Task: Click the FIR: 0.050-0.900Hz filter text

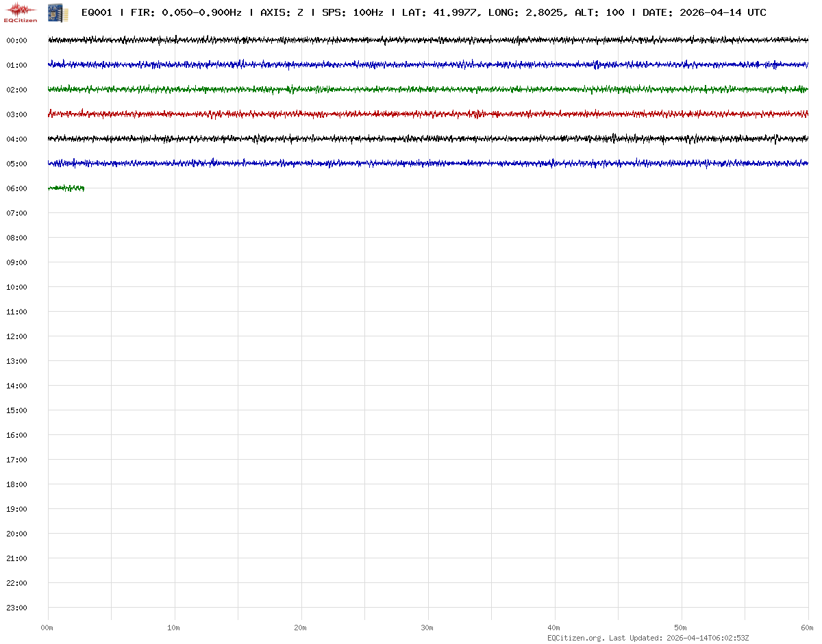Action: 186,12
